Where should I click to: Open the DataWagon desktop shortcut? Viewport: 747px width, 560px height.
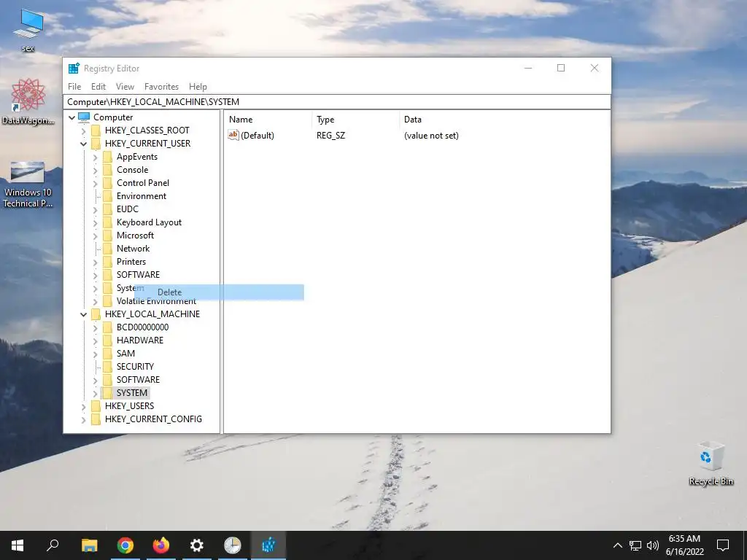coord(28,102)
